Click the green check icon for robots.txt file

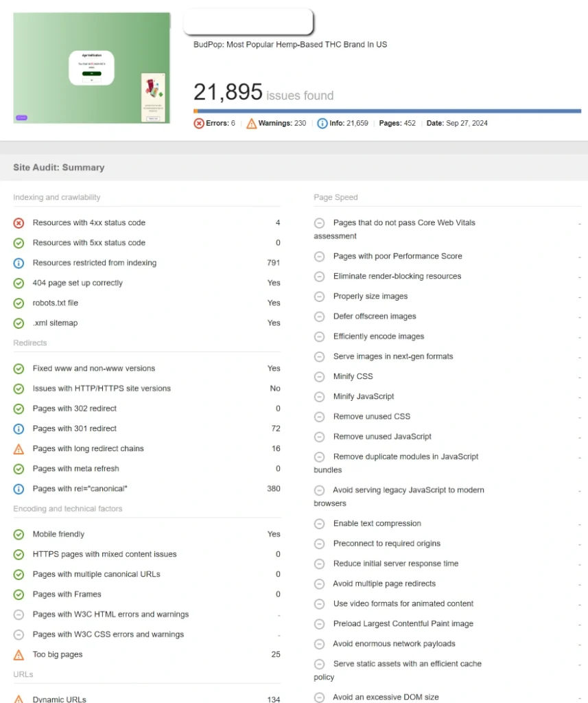(x=19, y=303)
